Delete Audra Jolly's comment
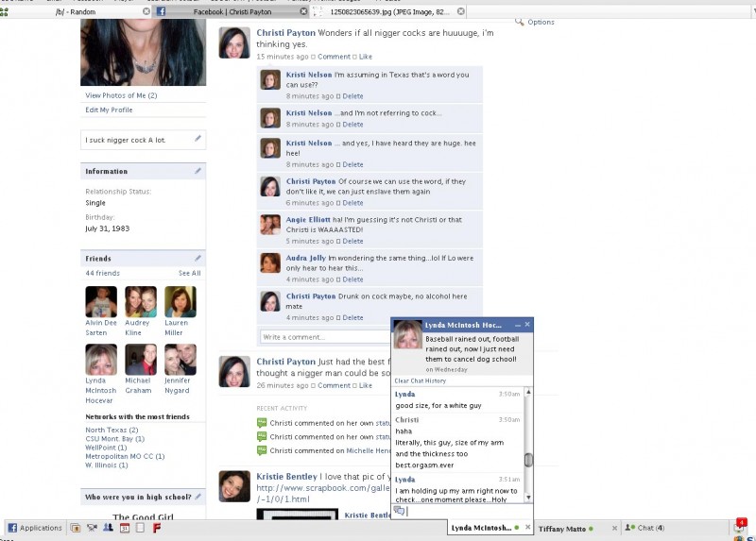The height and width of the screenshot is (541, 756). click(352, 279)
